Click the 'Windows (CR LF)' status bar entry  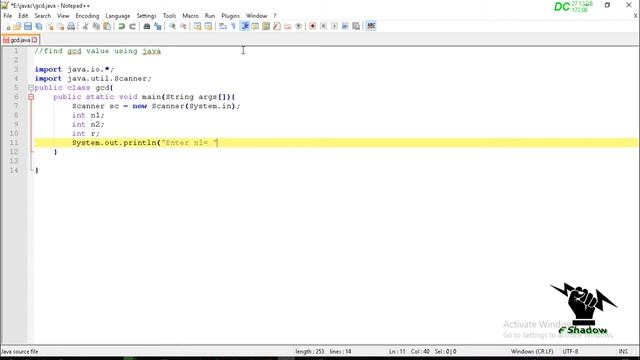pos(532,351)
